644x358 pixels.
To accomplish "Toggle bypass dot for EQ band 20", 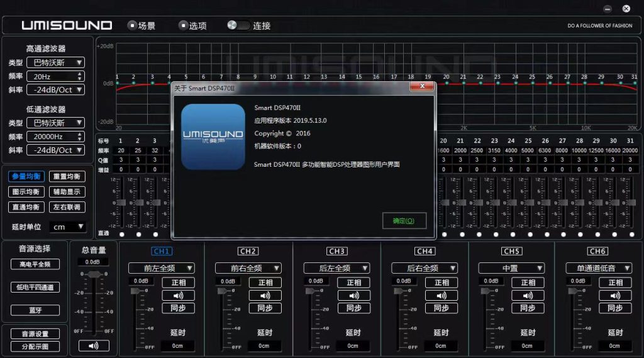I will point(445,234).
